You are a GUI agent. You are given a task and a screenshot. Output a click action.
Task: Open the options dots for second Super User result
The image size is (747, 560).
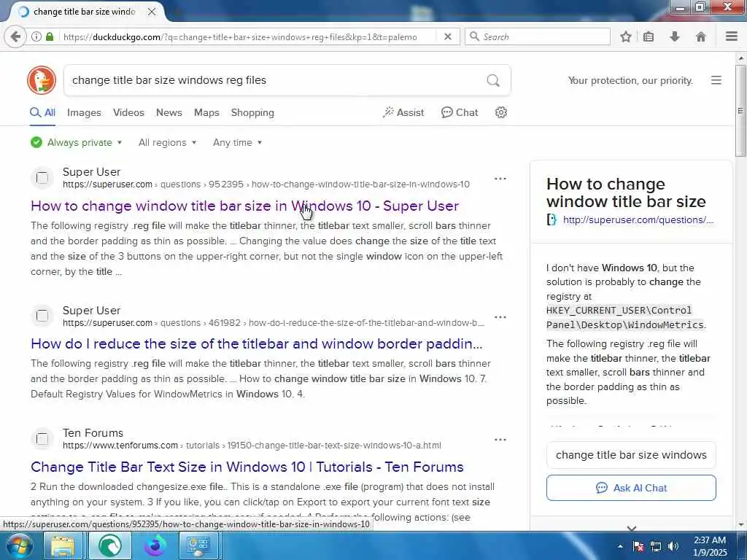[x=500, y=317]
